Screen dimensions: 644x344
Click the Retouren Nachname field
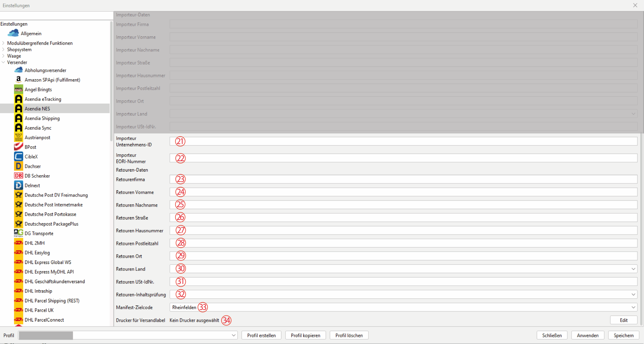tap(403, 205)
